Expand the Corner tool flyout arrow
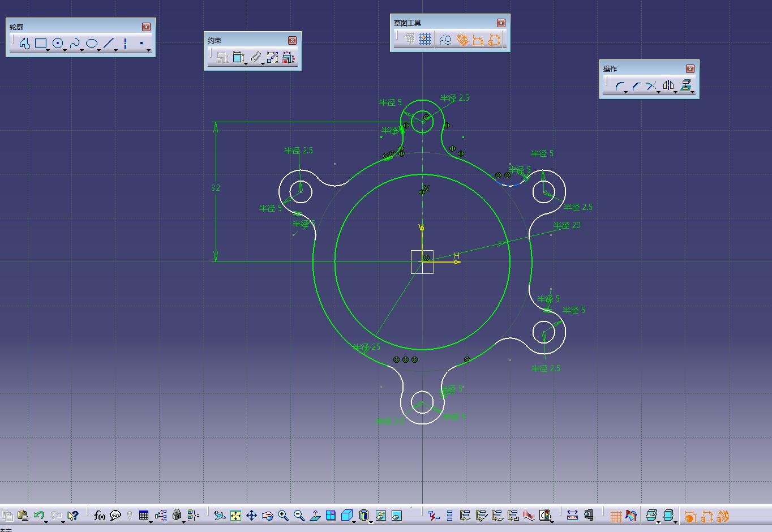 coord(626,92)
